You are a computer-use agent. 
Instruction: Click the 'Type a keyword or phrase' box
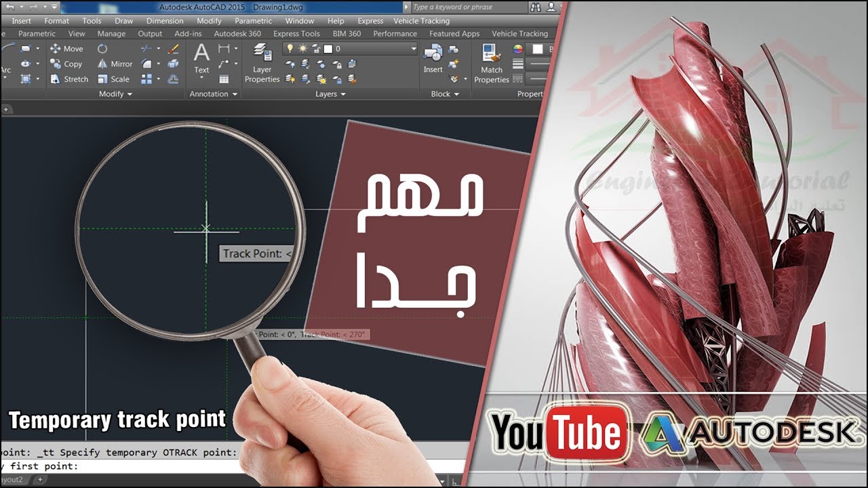pyautogui.click(x=469, y=7)
